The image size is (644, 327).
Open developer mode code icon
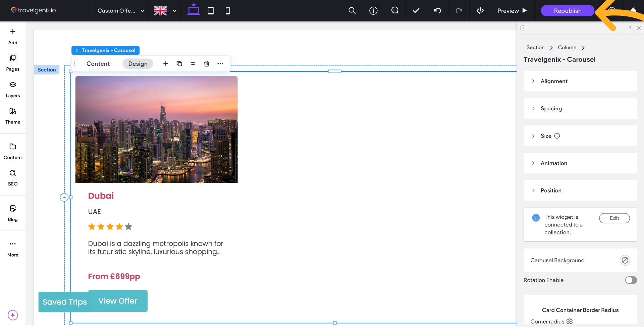click(x=480, y=11)
